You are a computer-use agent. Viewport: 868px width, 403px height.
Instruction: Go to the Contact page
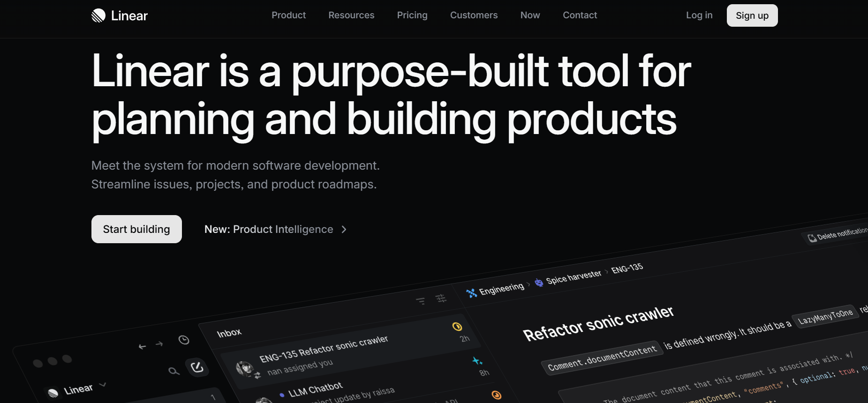coord(580,15)
